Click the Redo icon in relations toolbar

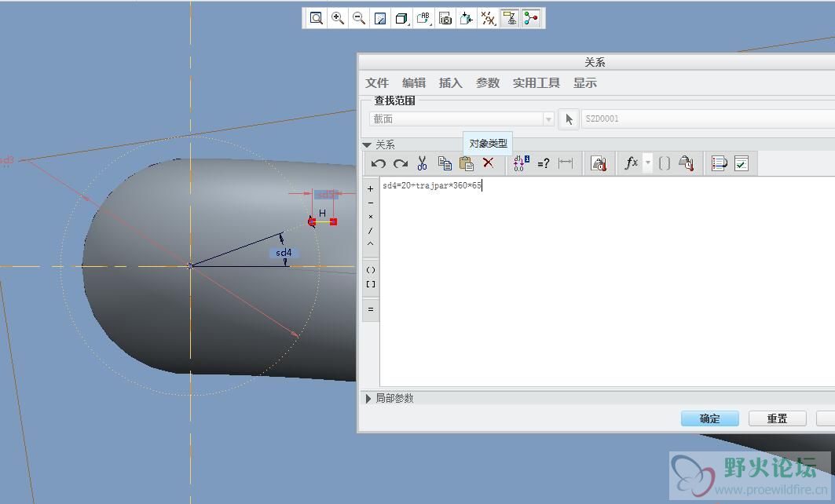pos(401,163)
